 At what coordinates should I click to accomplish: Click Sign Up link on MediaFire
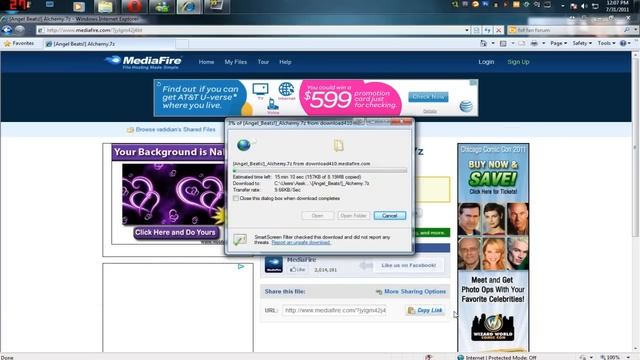[518, 62]
